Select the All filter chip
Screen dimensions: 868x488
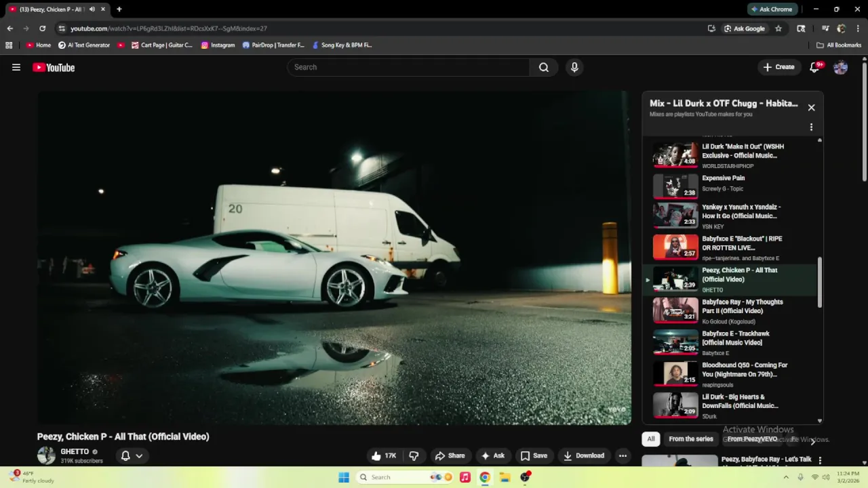pyautogui.click(x=651, y=439)
